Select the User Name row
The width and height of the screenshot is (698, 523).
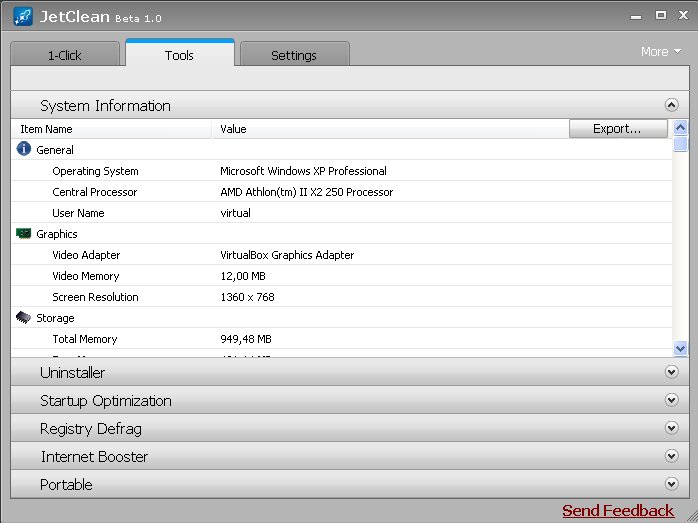pyautogui.click(x=341, y=213)
